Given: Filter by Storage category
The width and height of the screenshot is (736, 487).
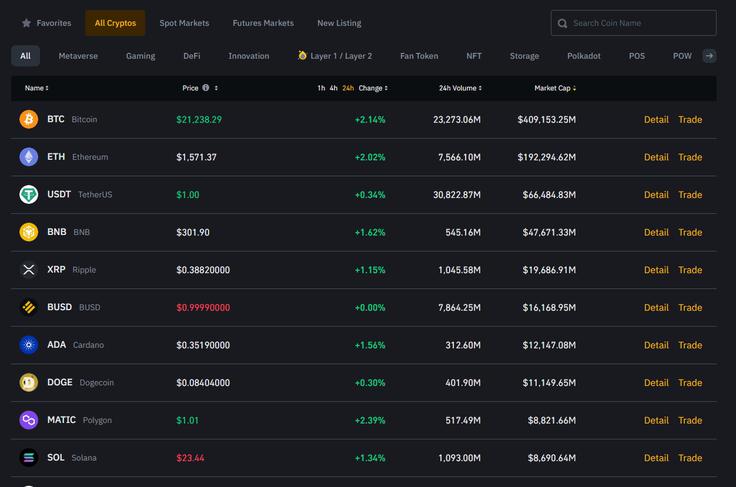Looking at the screenshot, I should [x=524, y=56].
